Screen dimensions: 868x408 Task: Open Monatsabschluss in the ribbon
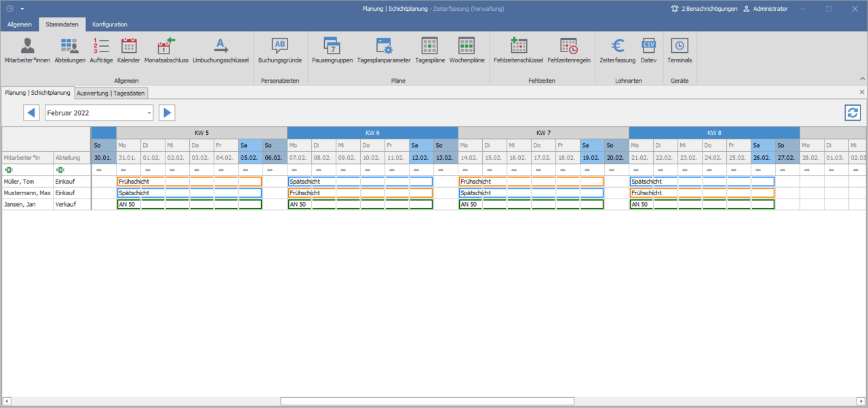pos(166,51)
